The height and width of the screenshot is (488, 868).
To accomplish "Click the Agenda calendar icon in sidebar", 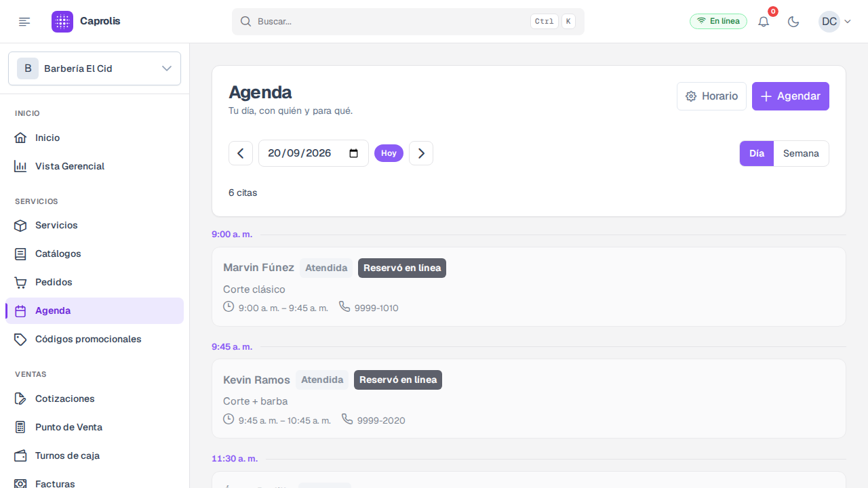I will [20, 310].
